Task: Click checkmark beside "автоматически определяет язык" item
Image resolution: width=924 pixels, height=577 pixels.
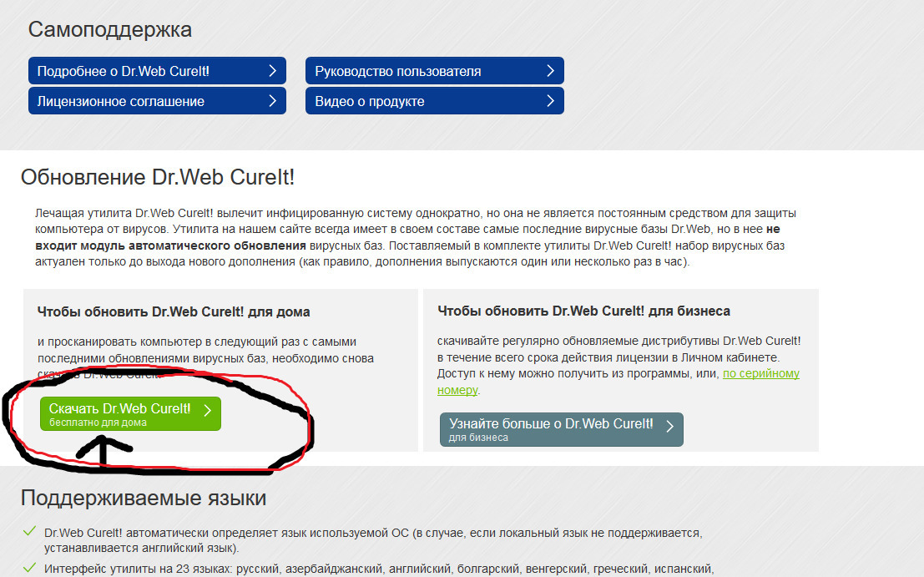Action: (x=29, y=532)
